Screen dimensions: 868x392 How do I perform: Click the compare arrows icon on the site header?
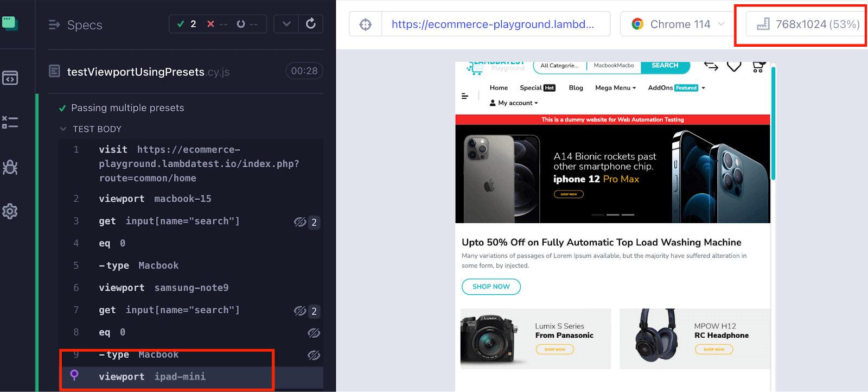711,66
